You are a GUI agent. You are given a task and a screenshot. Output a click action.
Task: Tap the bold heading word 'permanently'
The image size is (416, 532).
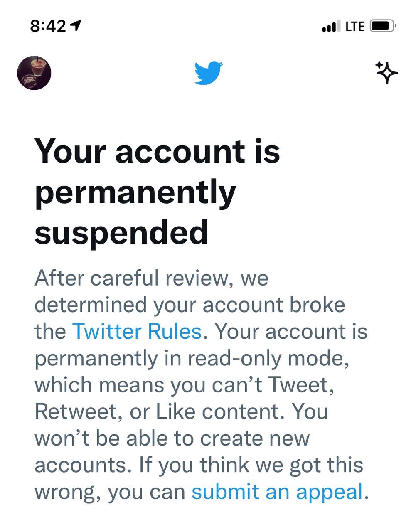(x=135, y=193)
